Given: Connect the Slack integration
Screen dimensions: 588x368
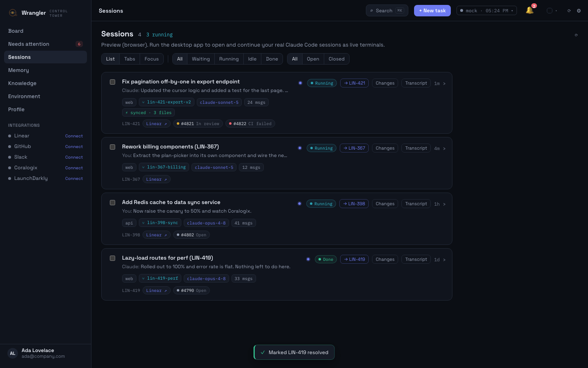Looking at the screenshot, I should (x=74, y=157).
